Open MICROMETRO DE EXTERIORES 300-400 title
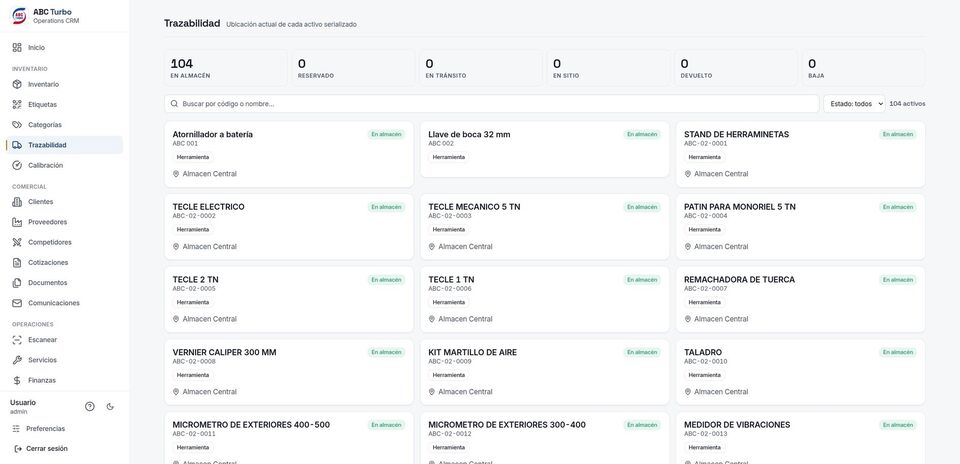 [506, 425]
